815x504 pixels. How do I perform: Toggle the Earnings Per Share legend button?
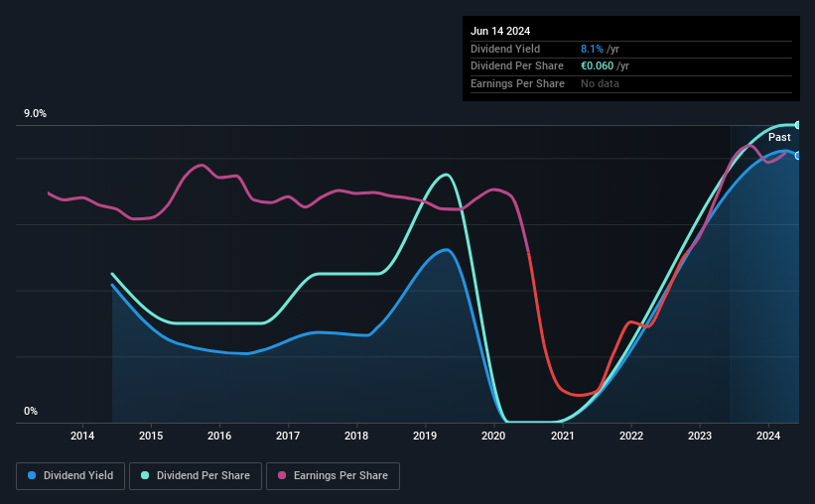point(333,476)
